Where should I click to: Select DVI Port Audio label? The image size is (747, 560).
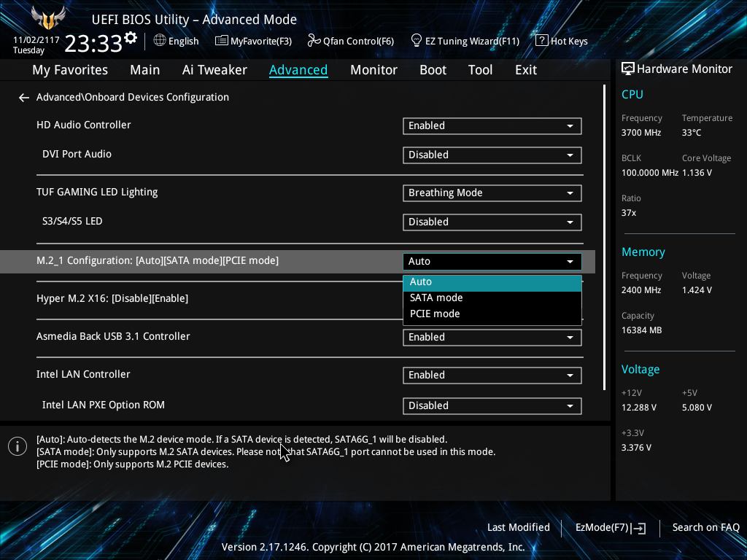(x=77, y=155)
